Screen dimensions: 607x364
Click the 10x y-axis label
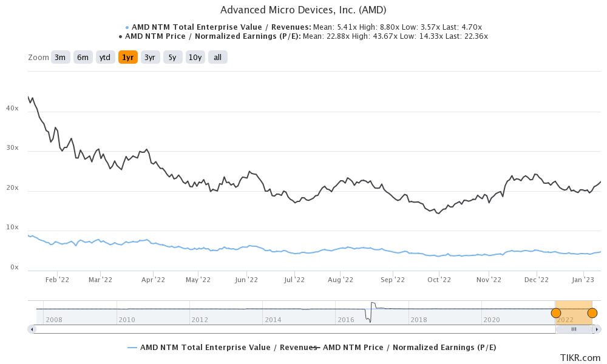tap(12, 227)
